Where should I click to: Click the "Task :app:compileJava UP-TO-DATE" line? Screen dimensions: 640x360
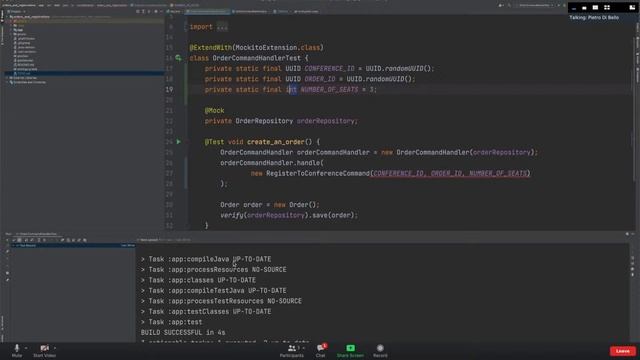[206, 259]
